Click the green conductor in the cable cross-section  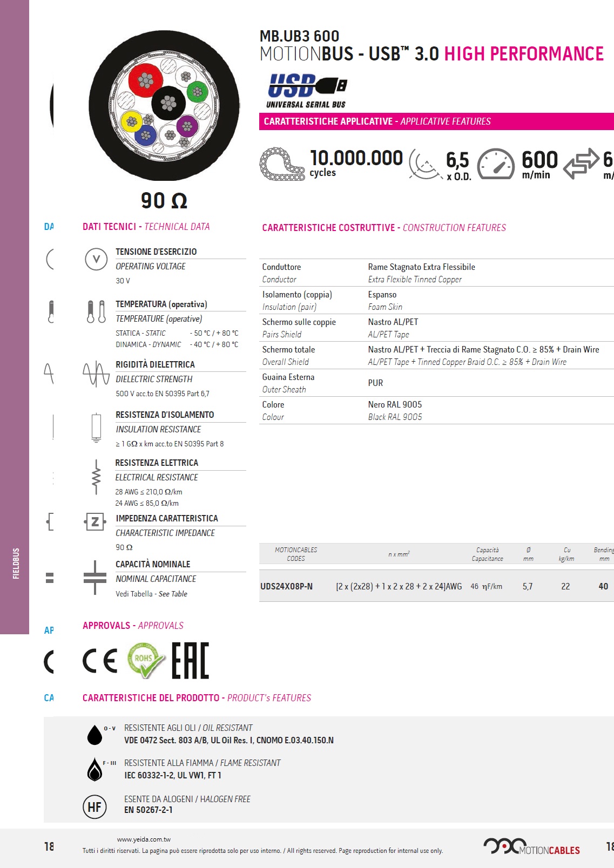(197, 91)
